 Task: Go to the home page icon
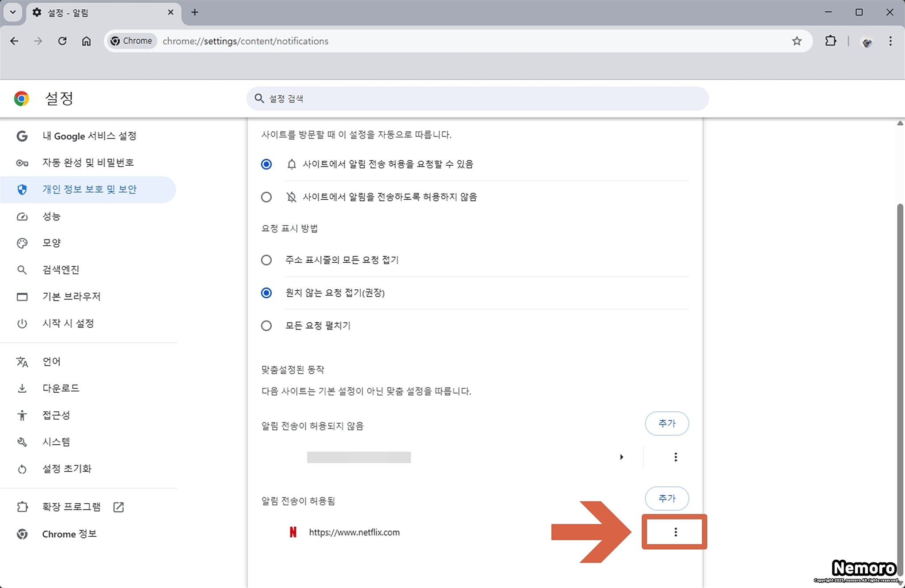[86, 41]
